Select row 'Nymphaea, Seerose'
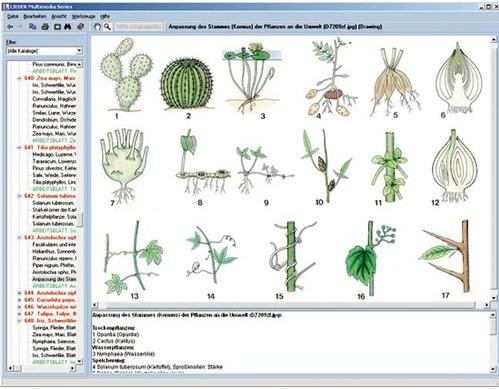499x389 pixels. click(54, 341)
